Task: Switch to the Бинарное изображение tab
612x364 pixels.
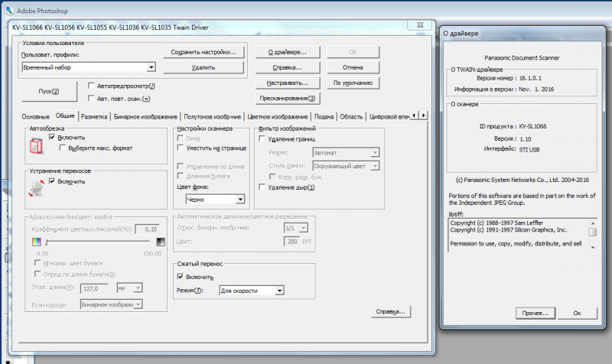Action: tap(145, 116)
